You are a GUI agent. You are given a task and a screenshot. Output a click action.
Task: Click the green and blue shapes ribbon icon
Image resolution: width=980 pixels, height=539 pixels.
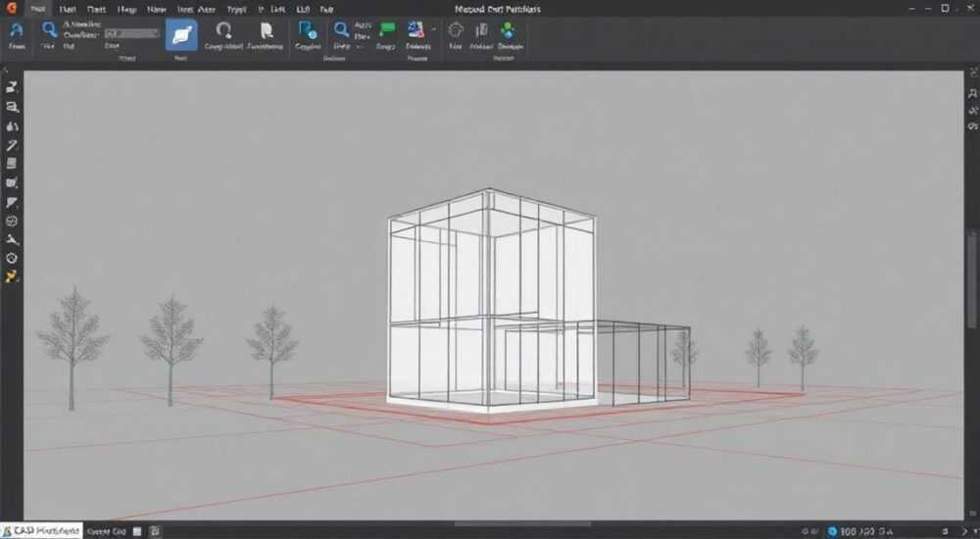tap(508, 29)
